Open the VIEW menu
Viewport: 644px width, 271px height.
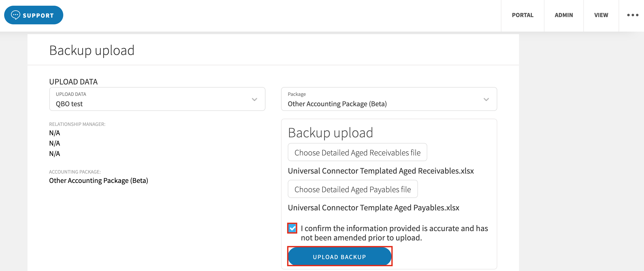[601, 15]
